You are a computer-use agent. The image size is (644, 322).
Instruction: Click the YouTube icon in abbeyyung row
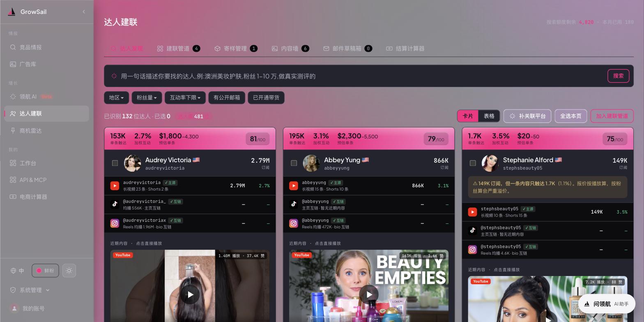pos(294,186)
